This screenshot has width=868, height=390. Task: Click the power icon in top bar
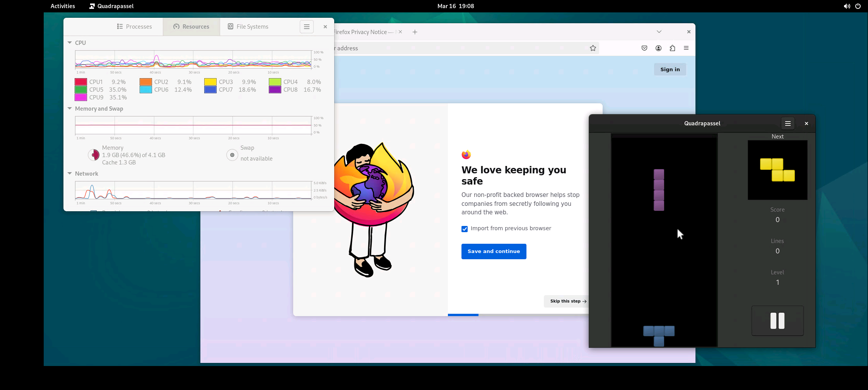coord(858,6)
